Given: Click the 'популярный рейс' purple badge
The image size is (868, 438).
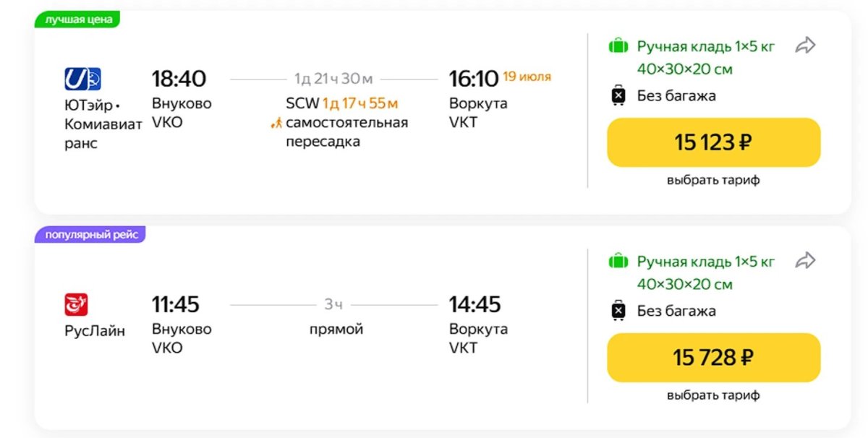Looking at the screenshot, I should (90, 235).
